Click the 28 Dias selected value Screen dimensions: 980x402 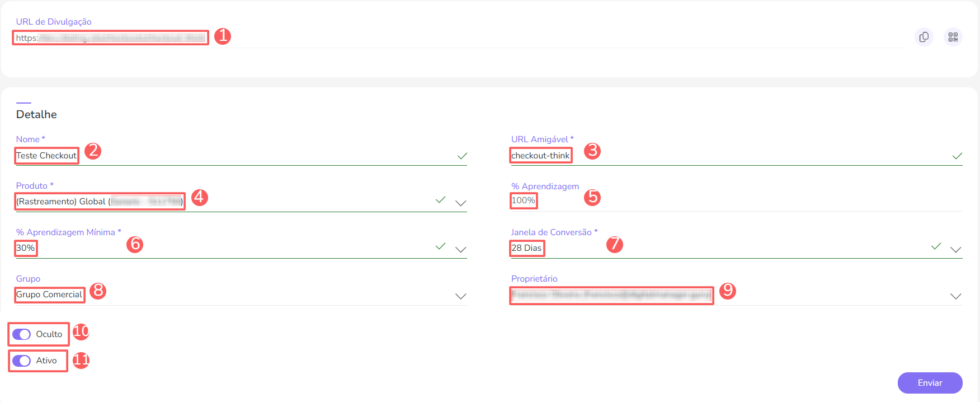tap(526, 248)
